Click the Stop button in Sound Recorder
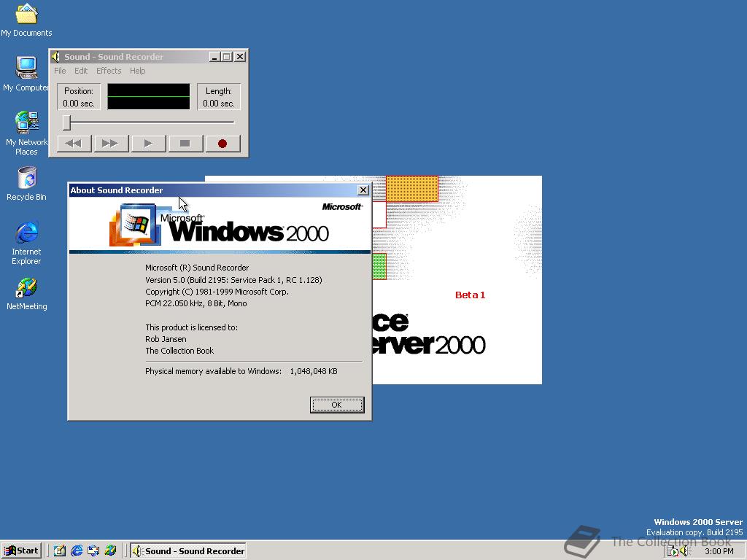 [x=185, y=144]
